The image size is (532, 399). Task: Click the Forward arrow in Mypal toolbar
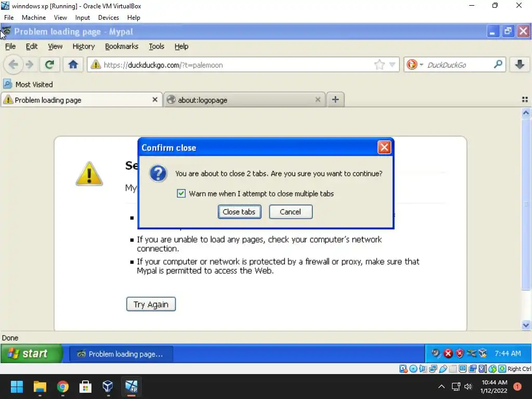[x=30, y=64]
